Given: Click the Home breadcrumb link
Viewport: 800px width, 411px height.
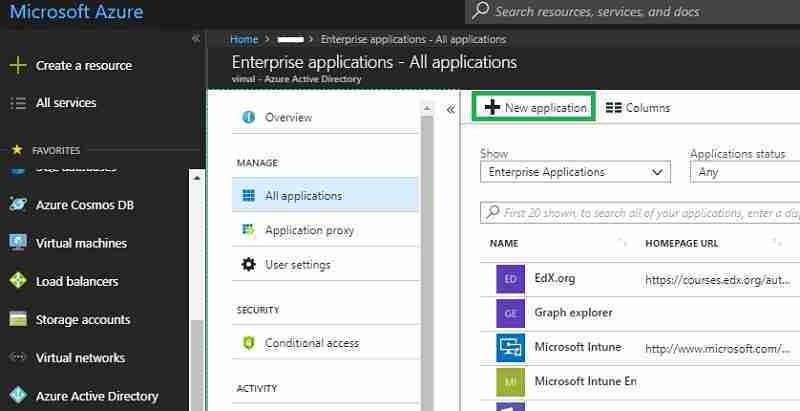Looking at the screenshot, I should coord(244,39).
